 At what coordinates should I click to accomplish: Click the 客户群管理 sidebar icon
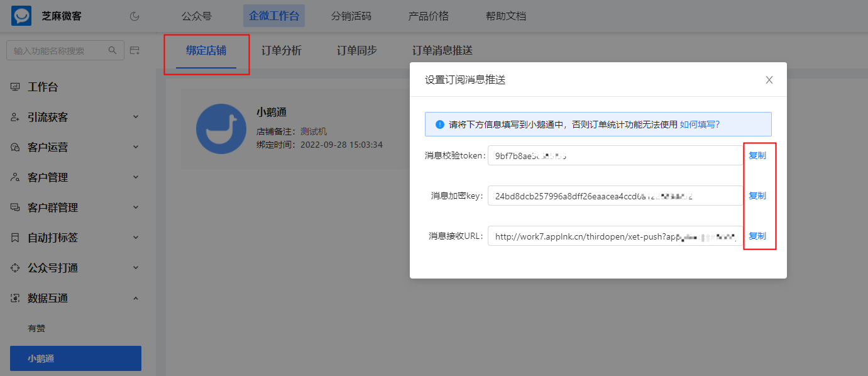click(x=15, y=207)
